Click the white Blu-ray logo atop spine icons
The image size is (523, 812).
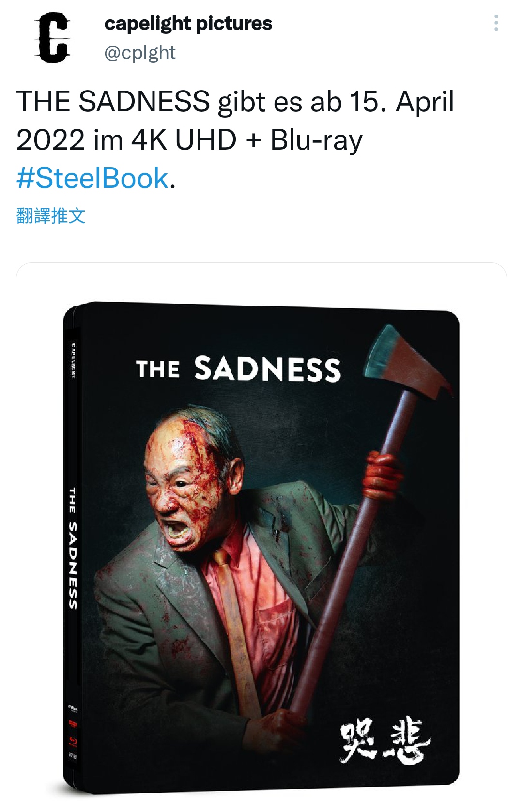(73, 708)
